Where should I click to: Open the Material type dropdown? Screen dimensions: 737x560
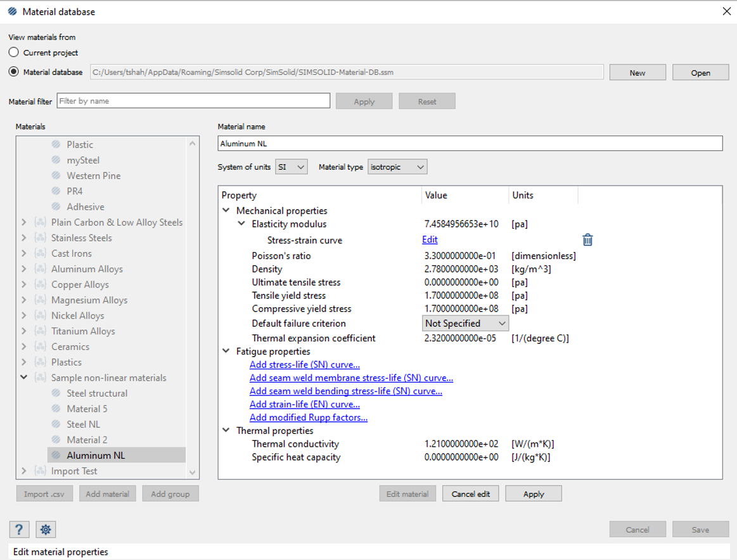[x=397, y=167]
